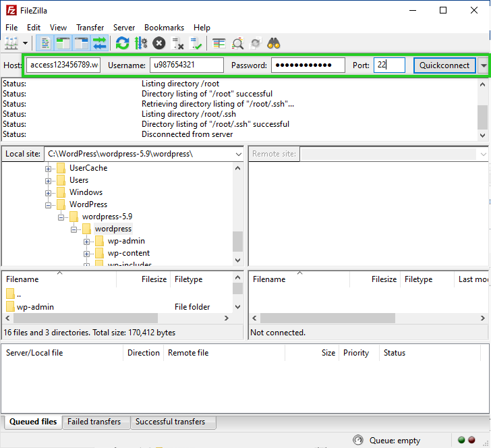Screen dimensions: 491x448
Task: Open the Quickconnect history dropdown arrow
Action: (484, 65)
